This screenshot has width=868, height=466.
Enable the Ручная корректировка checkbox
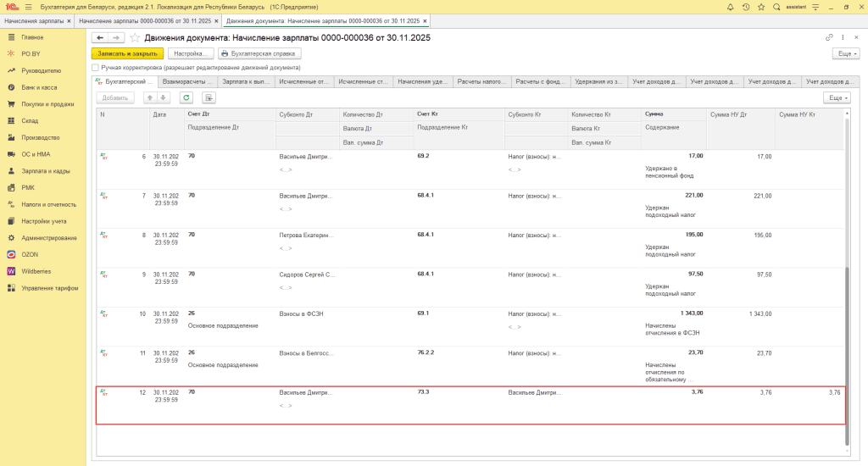click(95, 67)
